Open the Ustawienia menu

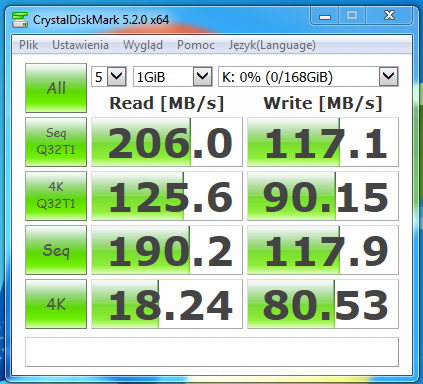pyautogui.click(x=80, y=45)
